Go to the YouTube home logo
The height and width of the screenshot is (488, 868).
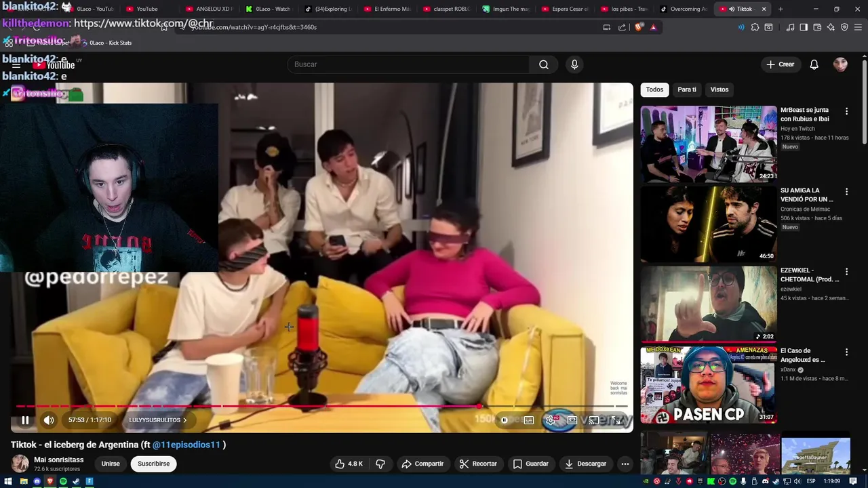54,65
